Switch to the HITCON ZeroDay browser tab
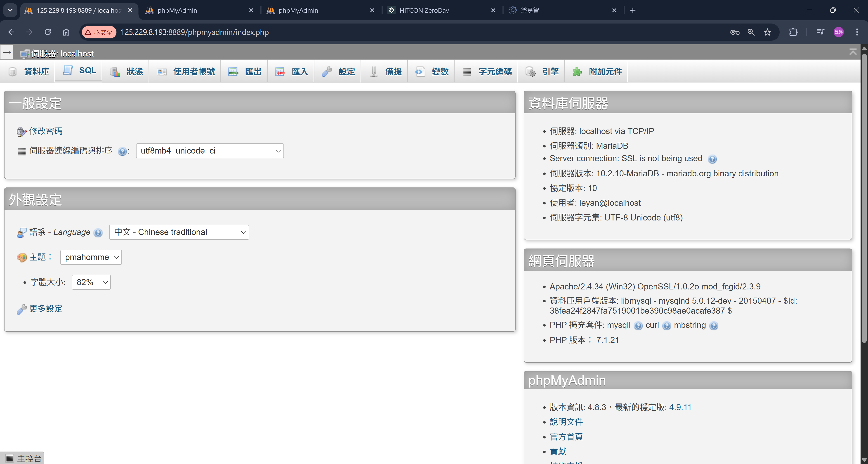 click(441, 10)
